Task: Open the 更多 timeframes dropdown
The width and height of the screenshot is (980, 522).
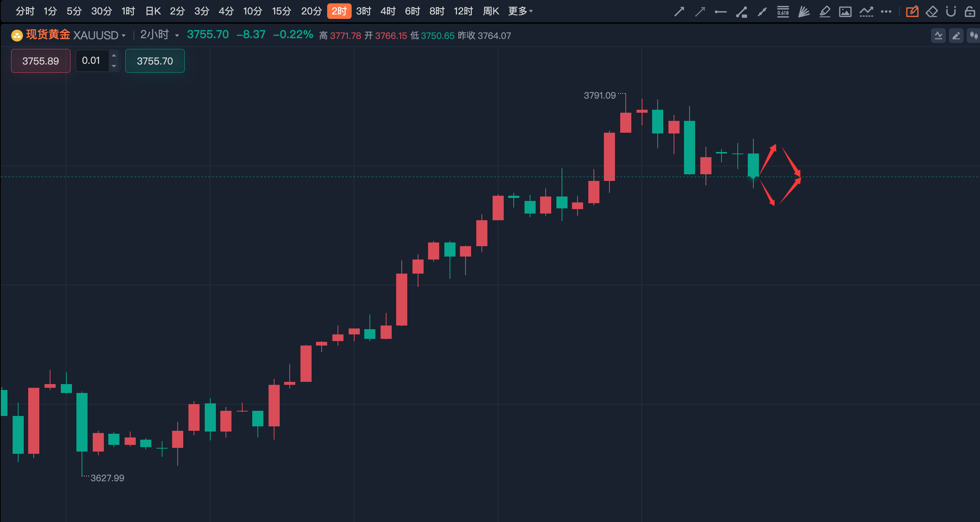Action: 520,11
